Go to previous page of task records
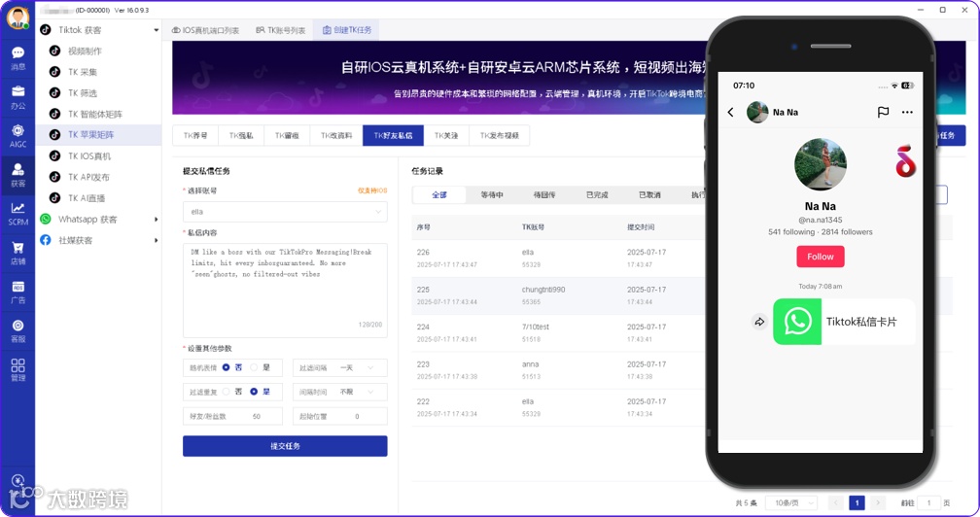Image resolution: width=980 pixels, height=517 pixels. tap(836, 502)
